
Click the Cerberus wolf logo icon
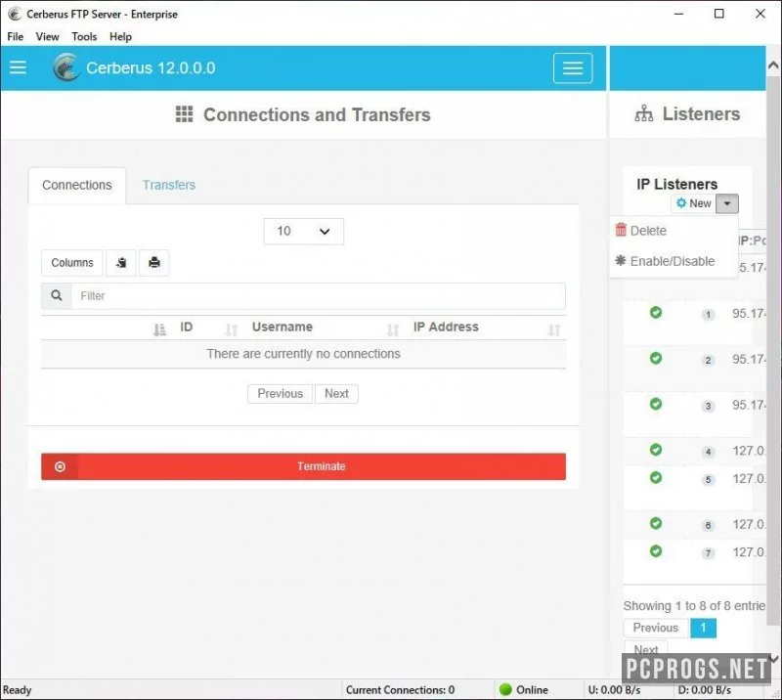pyautogui.click(x=65, y=67)
